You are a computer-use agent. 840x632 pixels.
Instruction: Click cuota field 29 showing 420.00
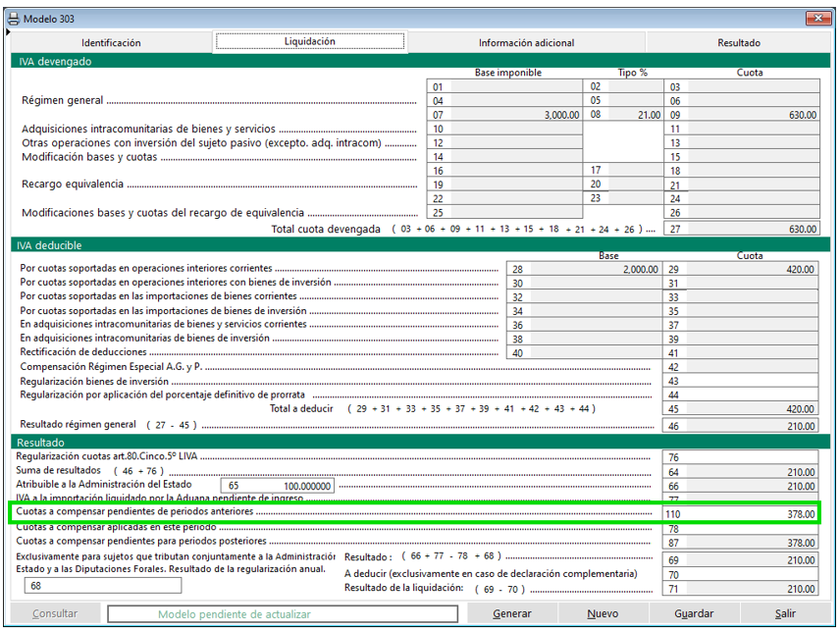click(x=740, y=269)
